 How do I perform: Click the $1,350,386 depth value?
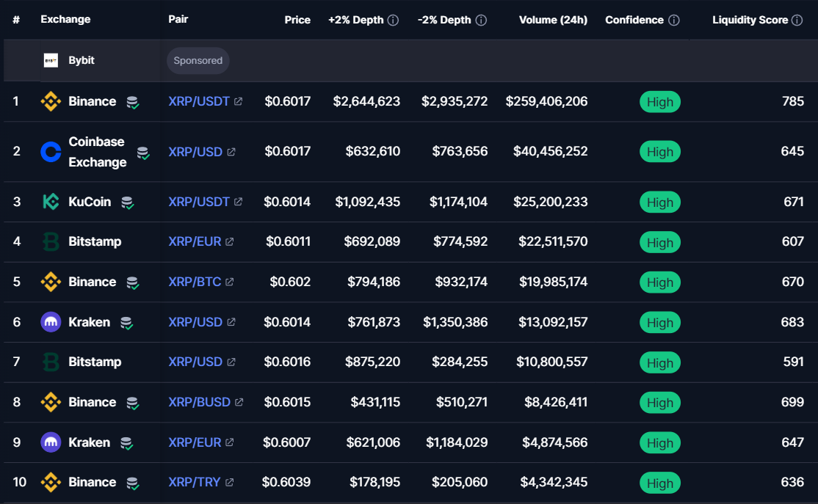pos(455,322)
